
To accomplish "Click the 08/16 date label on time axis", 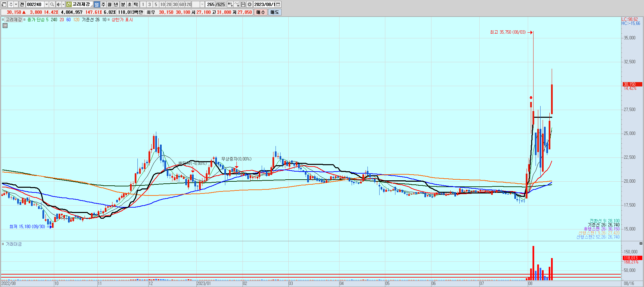I will click(629, 283).
